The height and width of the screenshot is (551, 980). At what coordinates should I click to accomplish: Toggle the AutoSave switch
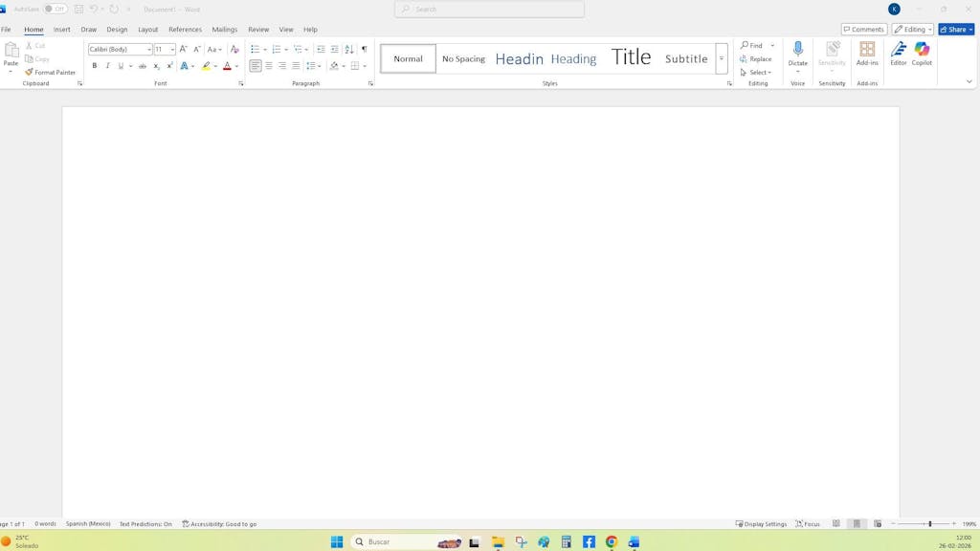[55, 9]
